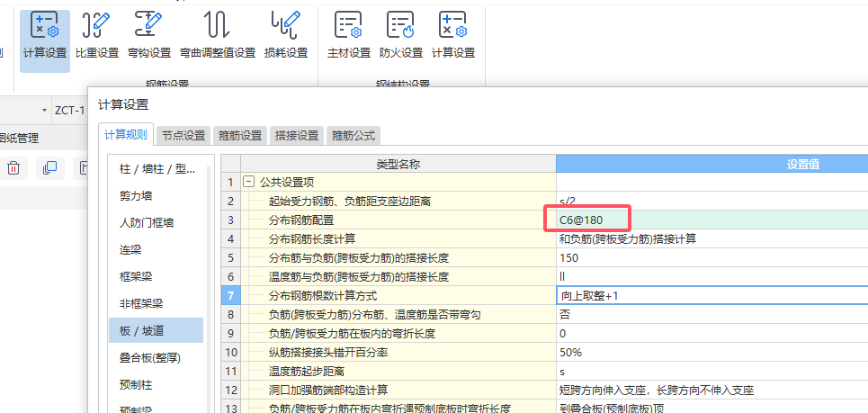This screenshot has width=868, height=413.
Task: Click row 洞口加强筋端部构造计算
Action: (398, 391)
